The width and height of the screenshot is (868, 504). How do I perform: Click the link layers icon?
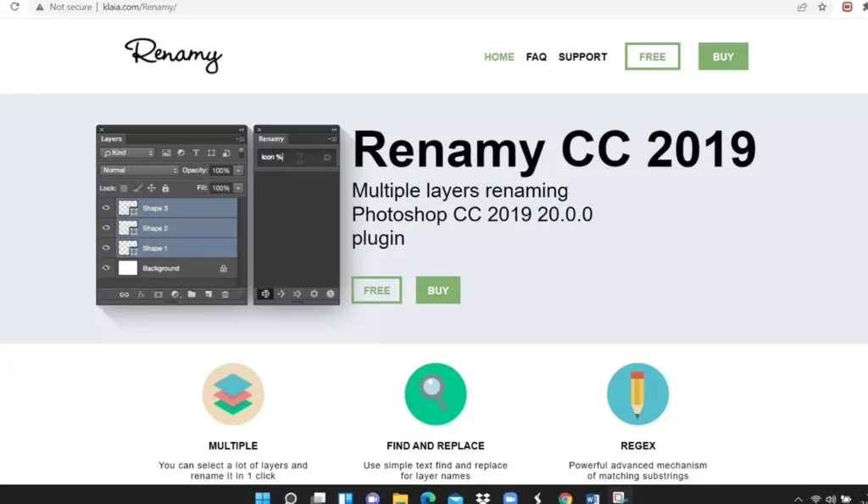(x=124, y=294)
